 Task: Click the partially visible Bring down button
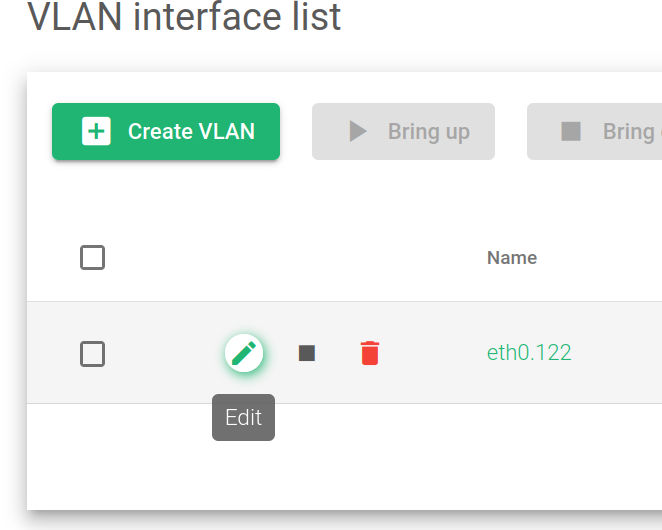tap(594, 131)
